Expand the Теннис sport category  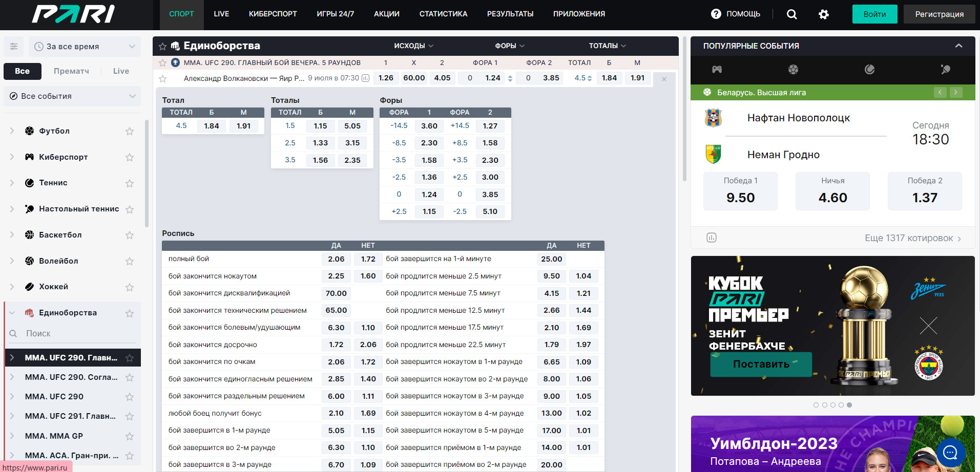point(12,183)
